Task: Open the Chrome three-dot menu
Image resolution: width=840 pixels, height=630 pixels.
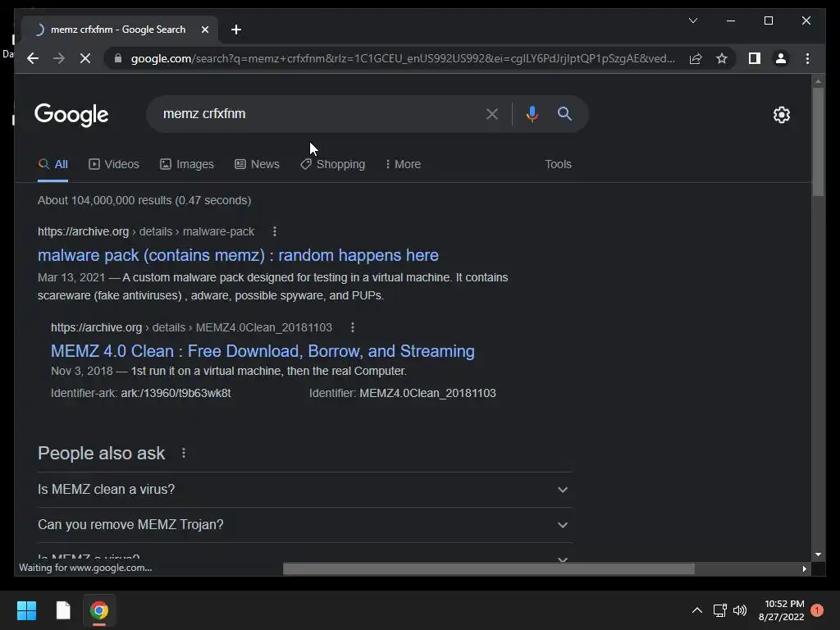Action: (x=807, y=58)
